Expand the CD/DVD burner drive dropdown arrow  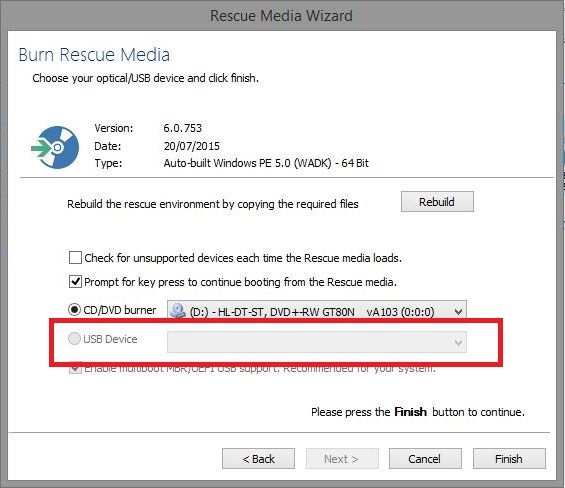[458, 311]
